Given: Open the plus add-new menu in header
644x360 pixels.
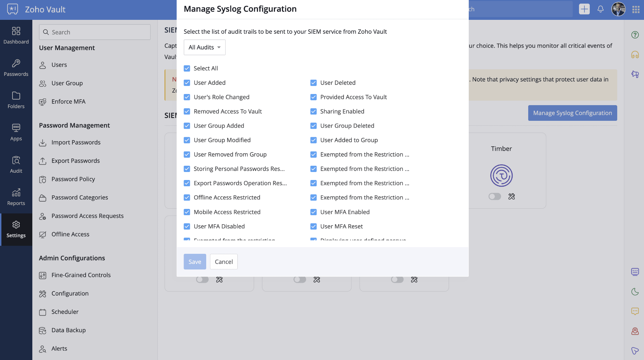Looking at the screenshot, I should coord(584,9).
